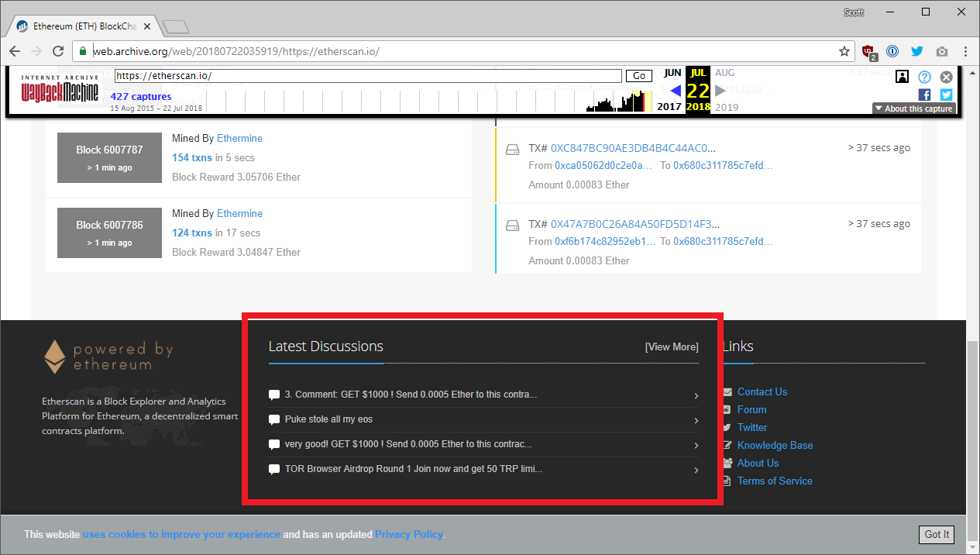This screenshot has width=980, height=555.
Task: Click the hard drive icon beside TX# 0XC847BC90
Action: pos(511,149)
